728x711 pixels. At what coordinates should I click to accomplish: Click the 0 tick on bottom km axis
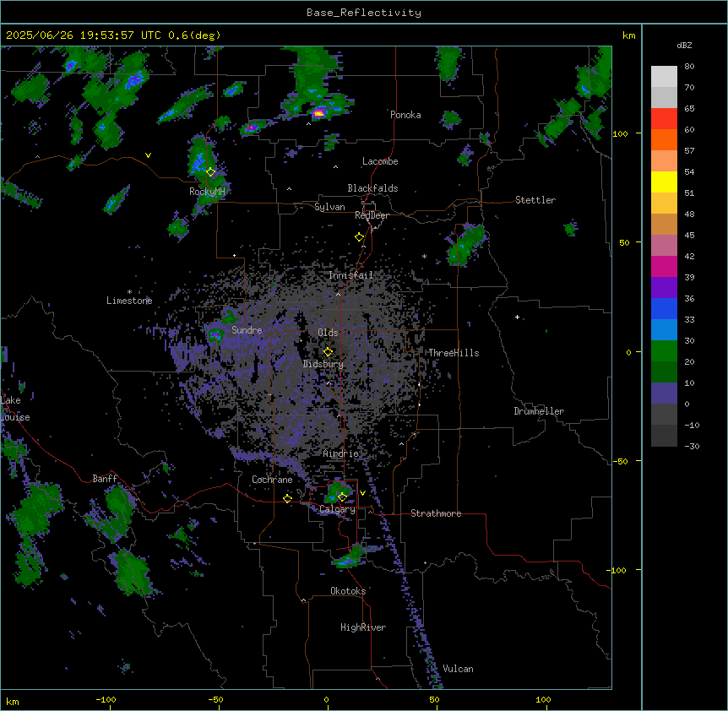click(326, 699)
